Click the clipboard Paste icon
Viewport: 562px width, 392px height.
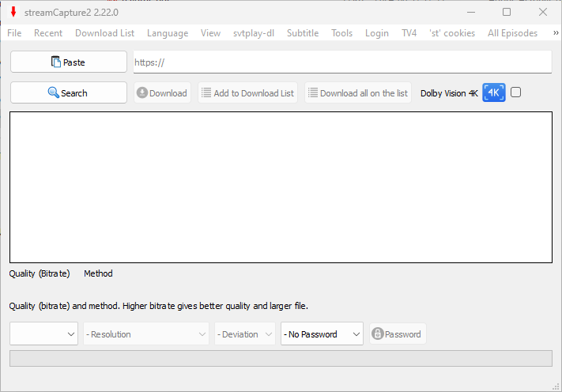(x=55, y=62)
